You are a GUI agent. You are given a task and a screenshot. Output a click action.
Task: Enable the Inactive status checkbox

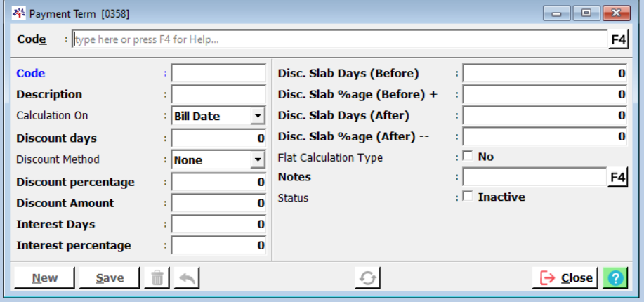468,197
